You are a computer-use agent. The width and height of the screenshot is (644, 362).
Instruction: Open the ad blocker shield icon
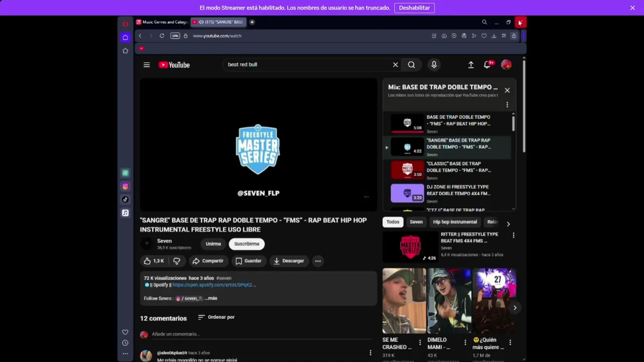[454, 36]
